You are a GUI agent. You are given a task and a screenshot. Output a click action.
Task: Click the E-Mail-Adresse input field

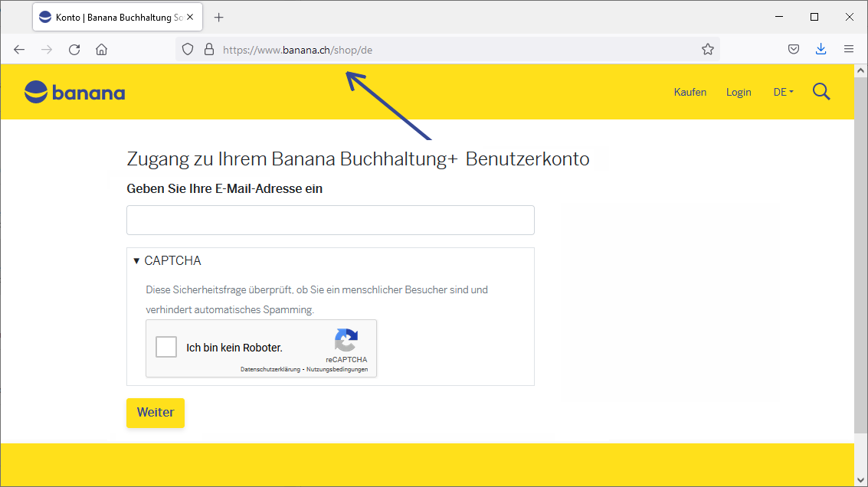(330, 221)
